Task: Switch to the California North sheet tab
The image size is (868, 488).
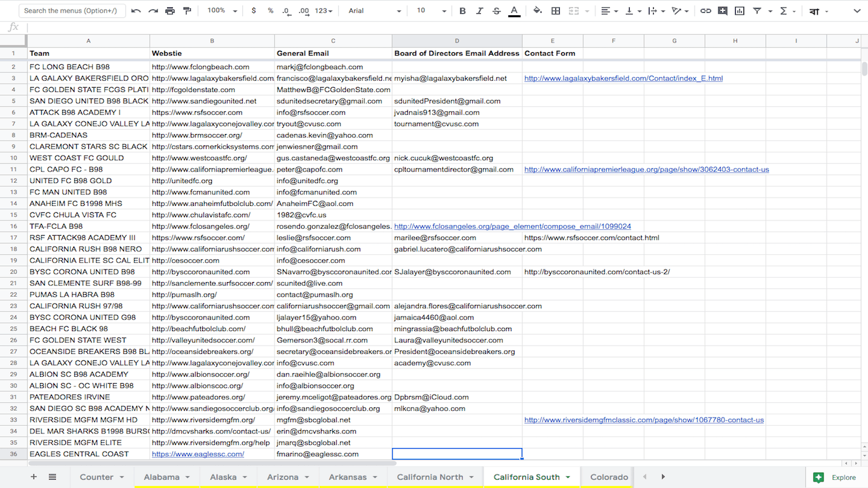Action: 430,477
